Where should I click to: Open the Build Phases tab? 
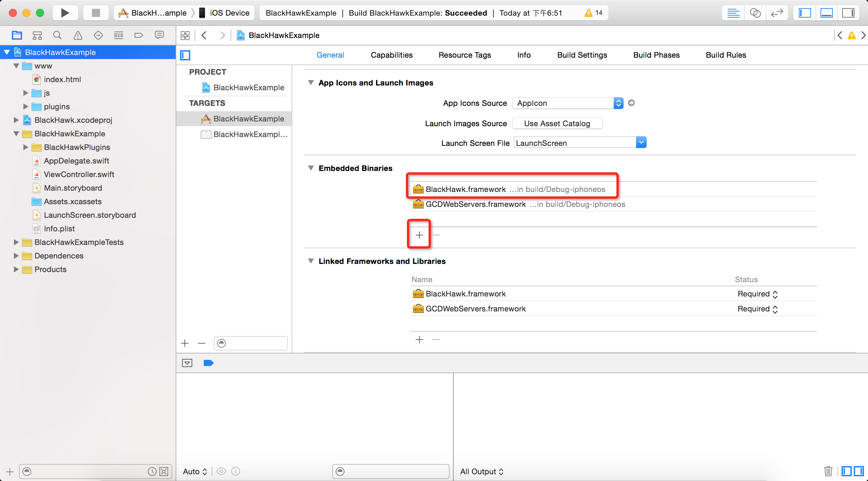coord(656,55)
